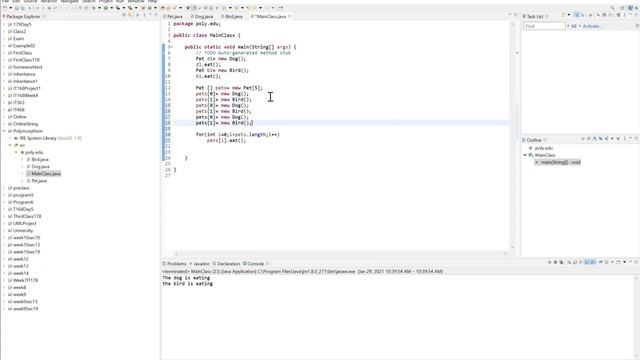Click Collapse All in Package Explorer

pyautogui.click(x=124, y=15)
